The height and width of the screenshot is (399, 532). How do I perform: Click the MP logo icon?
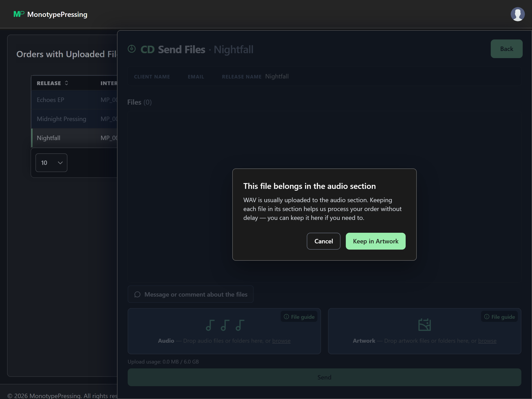click(x=19, y=14)
